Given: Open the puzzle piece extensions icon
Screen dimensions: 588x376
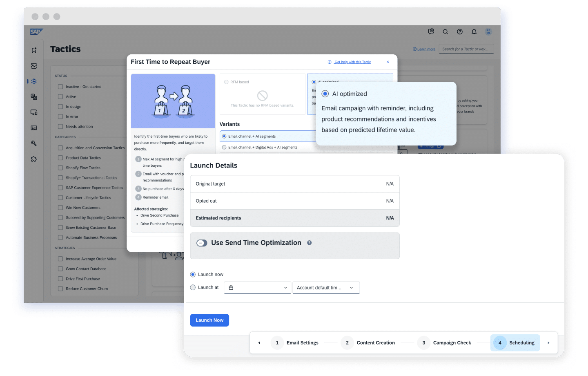Looking at the screenshot, I should coord(34,159).
